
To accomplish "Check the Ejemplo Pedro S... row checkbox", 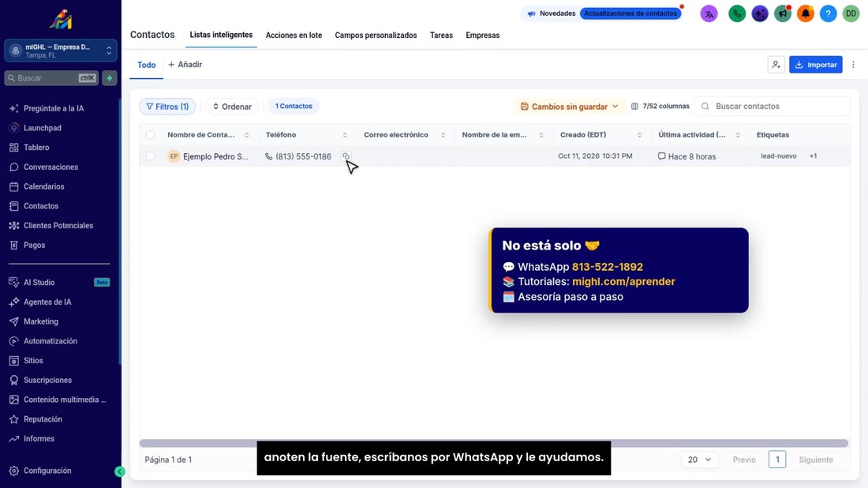I will tap(150, 156).
